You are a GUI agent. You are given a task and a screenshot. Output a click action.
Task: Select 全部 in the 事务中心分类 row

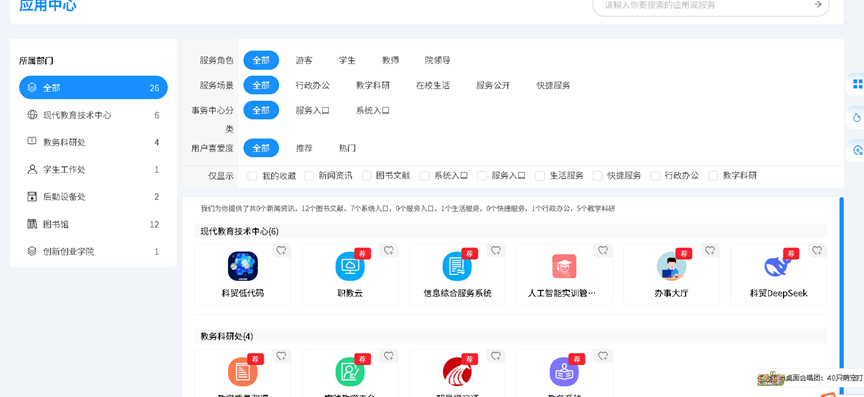pos(261,110)
